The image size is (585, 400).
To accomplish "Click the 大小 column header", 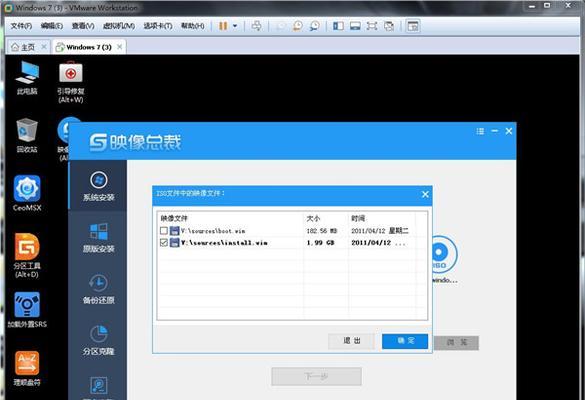I will click(x=326, y=218).
